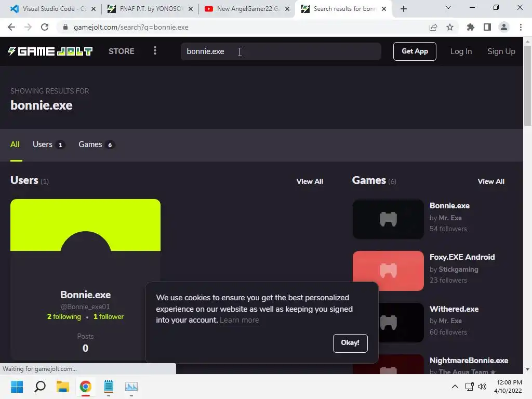Viewport: 532px width, 399px height.
Task: Open the NightmareBonnie.exe game title
Action: (469, 361)
